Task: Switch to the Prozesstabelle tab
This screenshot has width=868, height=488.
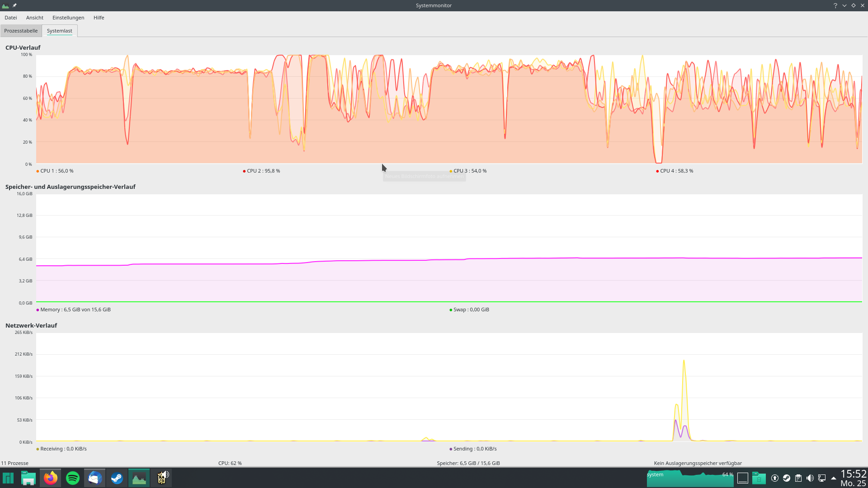Action: click(21, 31)
